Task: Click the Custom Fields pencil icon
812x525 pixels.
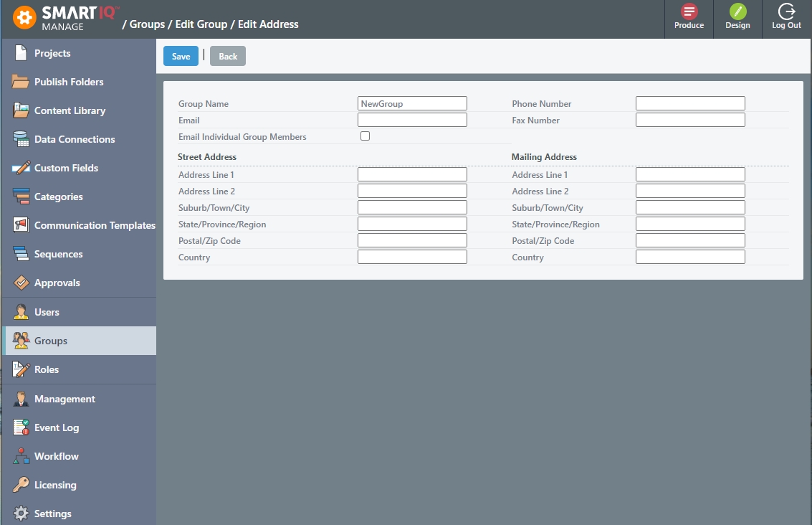Action: point(21,168)
